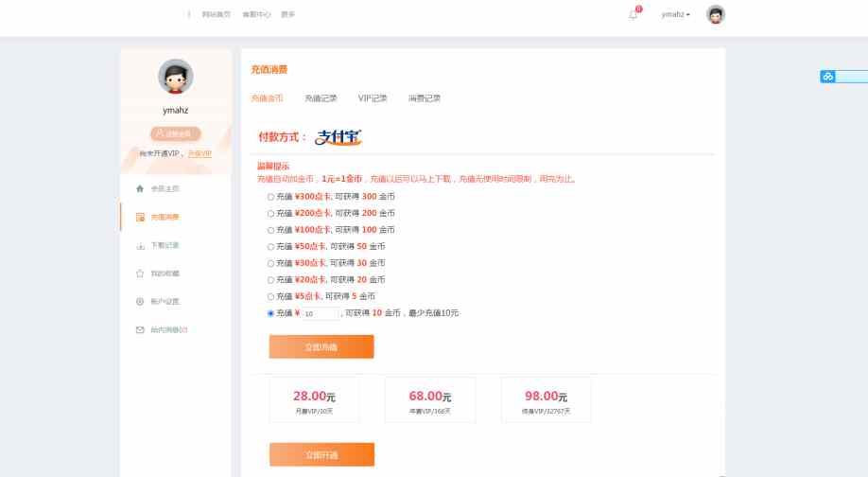Image resolution: width=868 pixels, height=477 pixels.
Task: Click the user avatar in top bar
Action: (716, 14)
